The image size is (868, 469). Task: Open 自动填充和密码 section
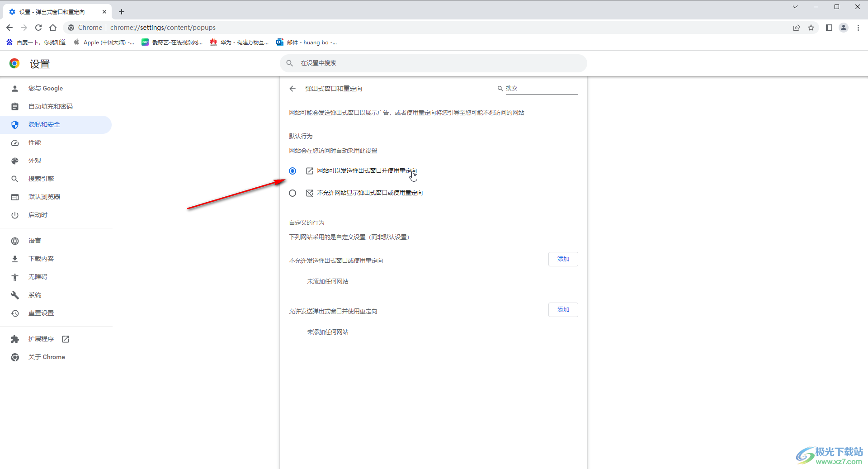(x=56, y=106)
